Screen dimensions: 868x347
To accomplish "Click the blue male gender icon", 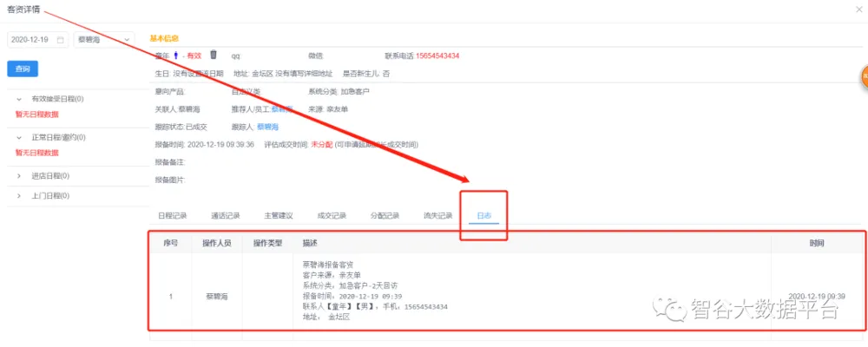I will point(176,56).
